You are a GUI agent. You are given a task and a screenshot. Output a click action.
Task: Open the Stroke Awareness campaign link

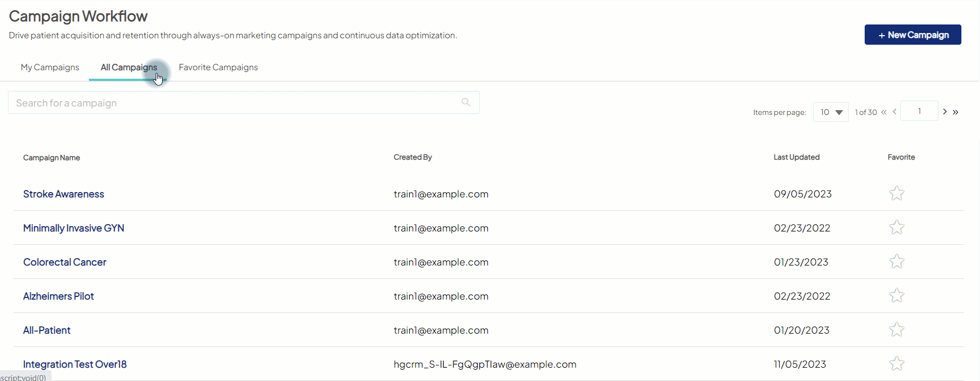(x=64, y=194)
